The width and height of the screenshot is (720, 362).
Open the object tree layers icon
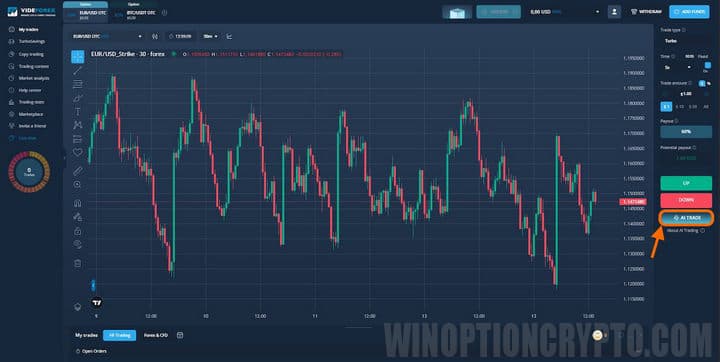[78, 306]
